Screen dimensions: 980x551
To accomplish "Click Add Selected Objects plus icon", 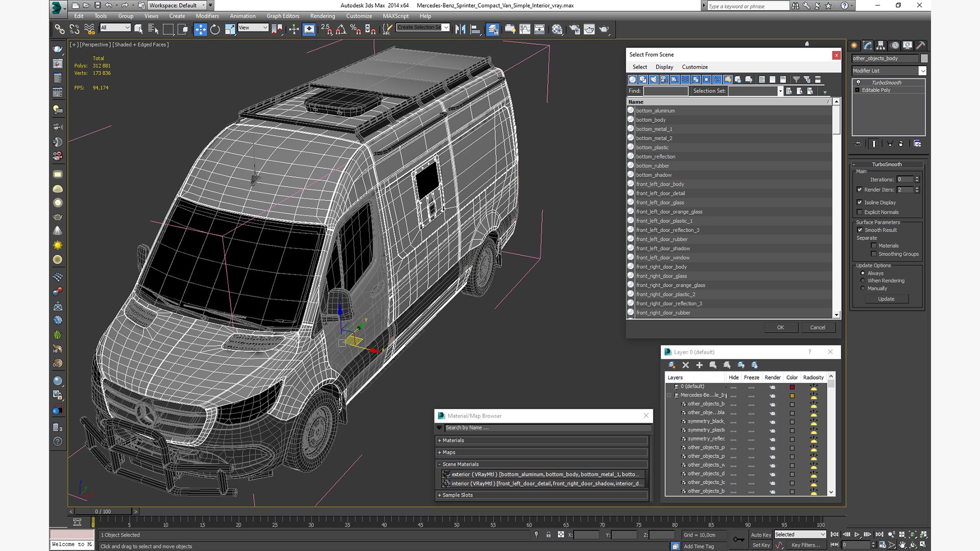I will (699, 365).
